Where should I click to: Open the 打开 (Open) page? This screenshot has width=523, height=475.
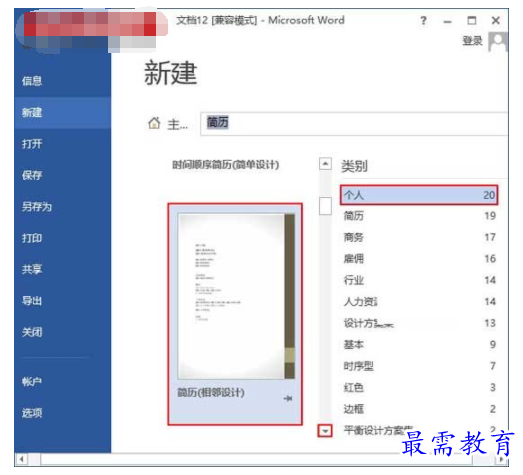coord(32,144)
